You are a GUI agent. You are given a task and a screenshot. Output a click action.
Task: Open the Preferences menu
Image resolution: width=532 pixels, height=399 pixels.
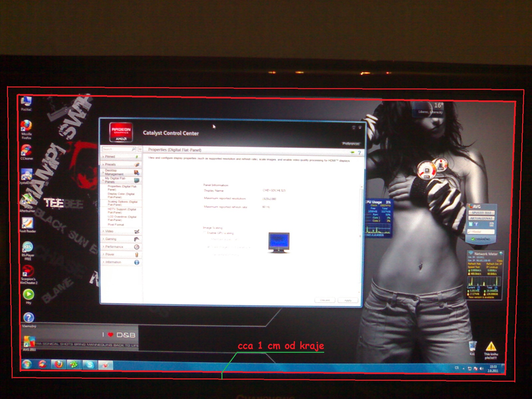351,144
